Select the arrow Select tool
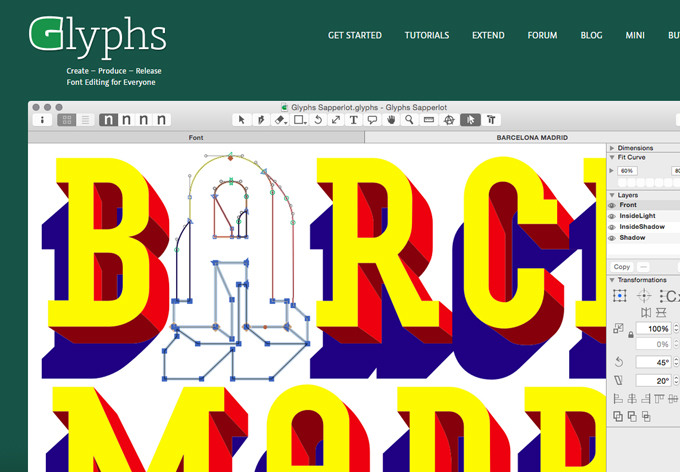The image size is (680, 472). click(x=242, y=120)
